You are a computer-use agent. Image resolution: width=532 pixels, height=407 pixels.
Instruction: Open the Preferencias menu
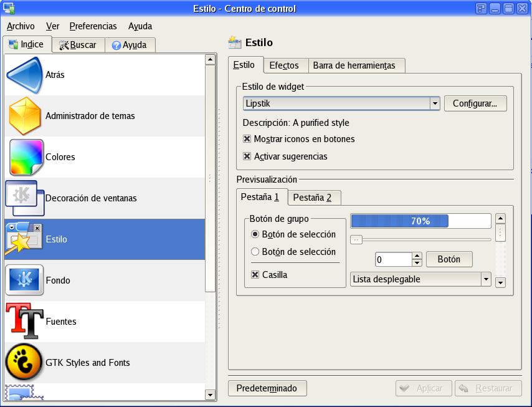click(x=93, y=26)
